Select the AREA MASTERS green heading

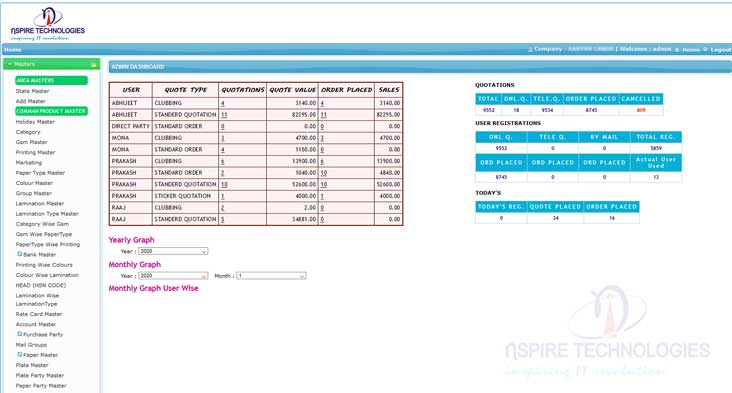click(x=51, y=80)
